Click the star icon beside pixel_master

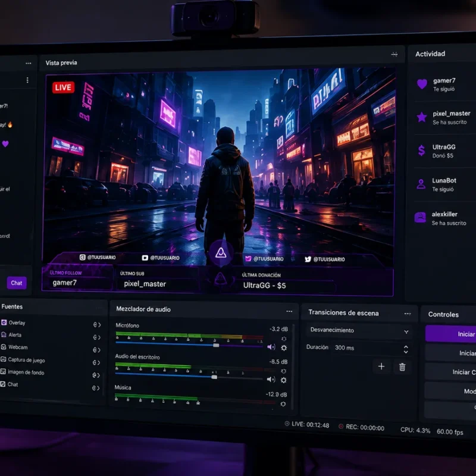(x=422, y=117)
